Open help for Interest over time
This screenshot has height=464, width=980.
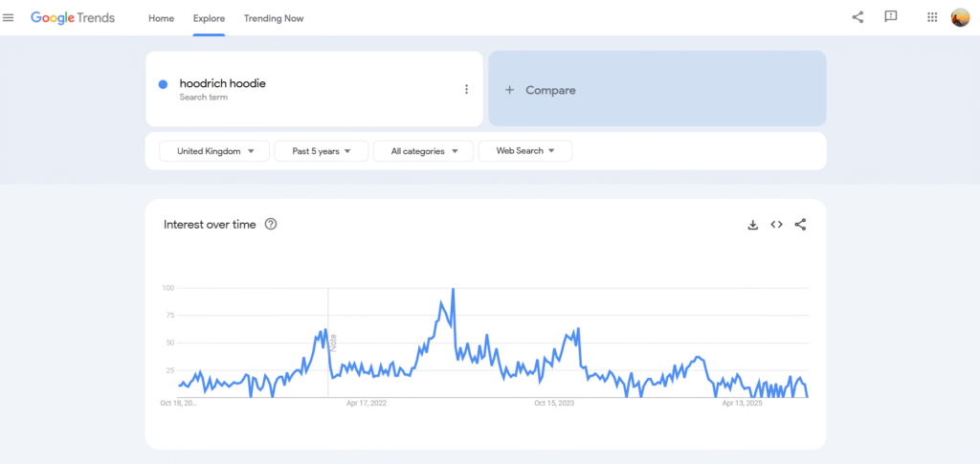coord(271,225)
